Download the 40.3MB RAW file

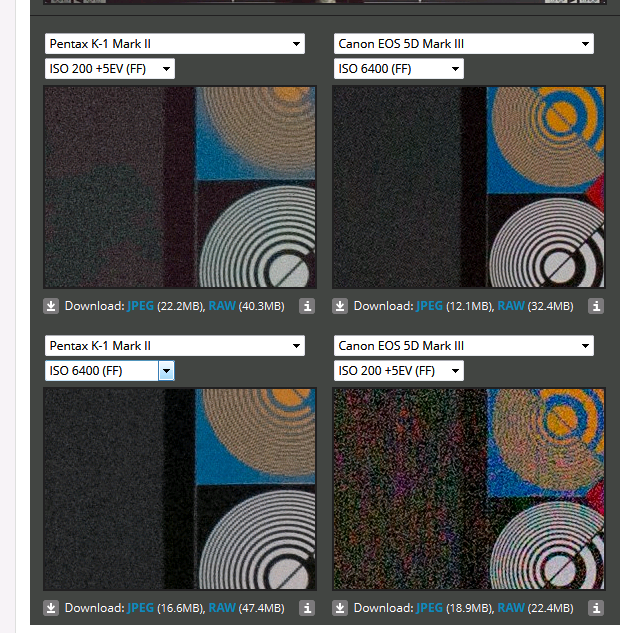point(222,306)
